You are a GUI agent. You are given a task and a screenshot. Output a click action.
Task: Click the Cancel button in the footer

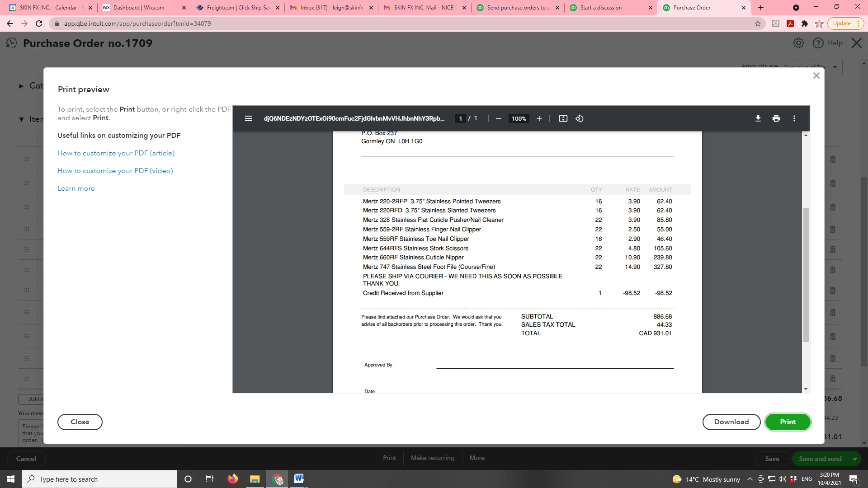coord(26,459)
